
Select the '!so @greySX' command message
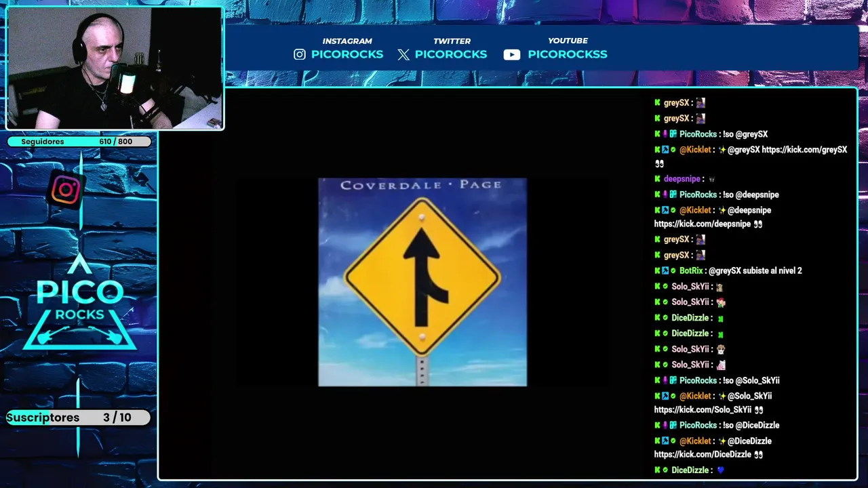(x=745, y=134)
